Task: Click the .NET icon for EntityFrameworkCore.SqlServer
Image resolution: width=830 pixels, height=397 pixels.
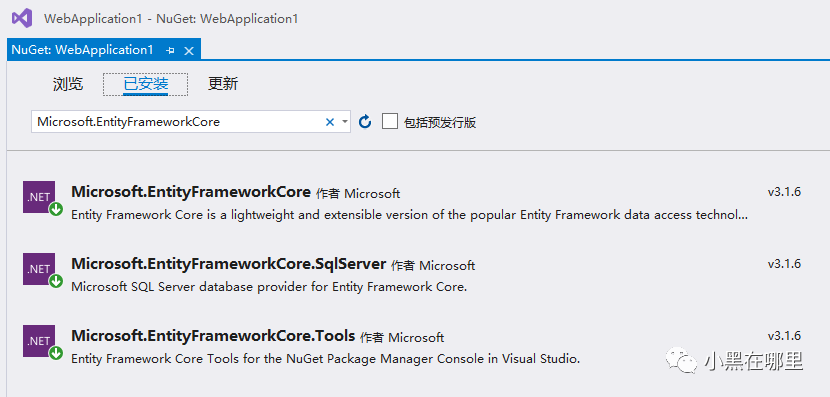Action: coord(39,269)
